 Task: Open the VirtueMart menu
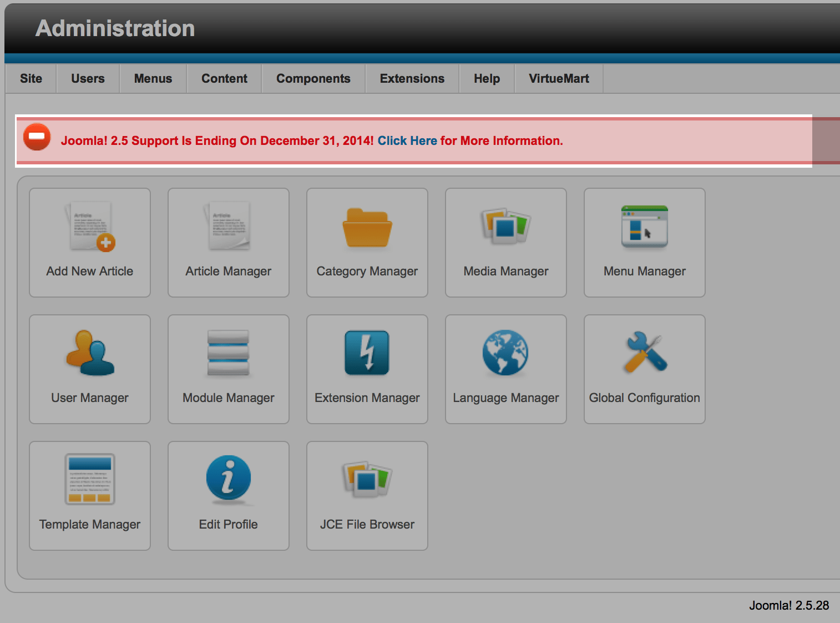click(x=559, y=79)
